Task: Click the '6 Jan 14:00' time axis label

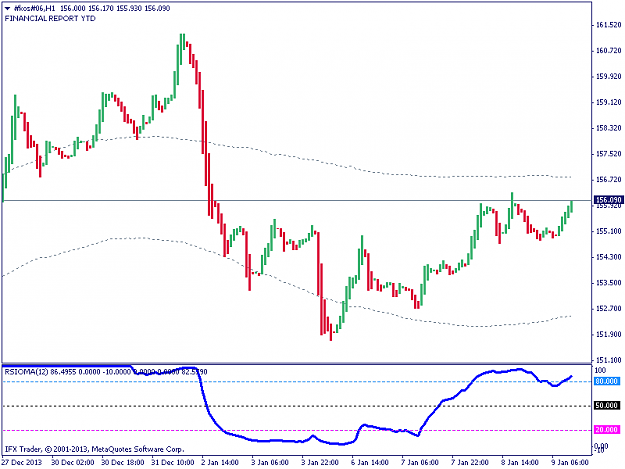Action: coord(370,463)
